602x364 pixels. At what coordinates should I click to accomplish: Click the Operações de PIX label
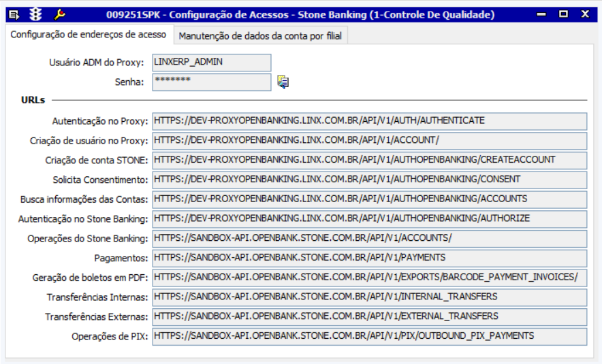pos(110,336)
